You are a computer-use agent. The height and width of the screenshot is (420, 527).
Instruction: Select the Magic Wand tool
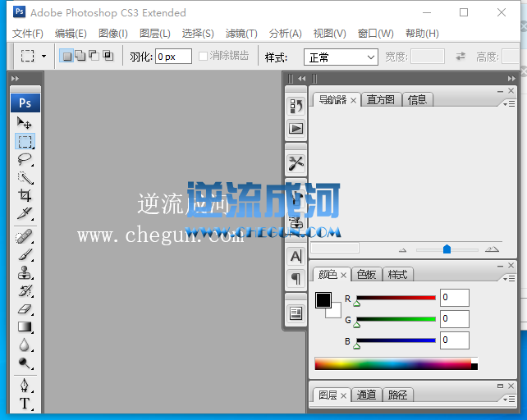click(25, 177)
